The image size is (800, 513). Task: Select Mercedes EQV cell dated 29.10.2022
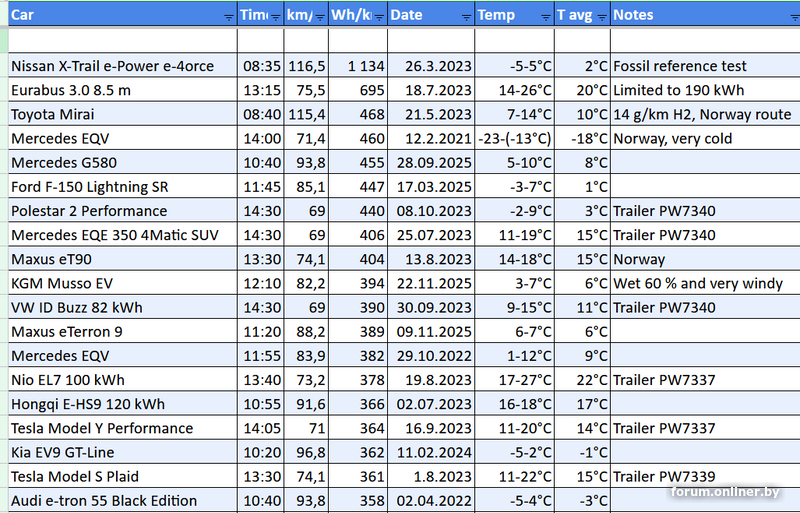pyautogui.click(x=123, y=356)
